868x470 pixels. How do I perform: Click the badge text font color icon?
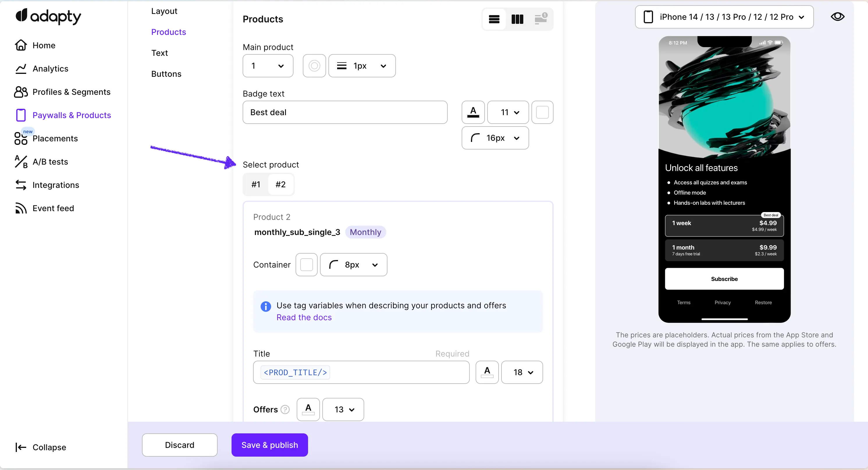point(473,112)
